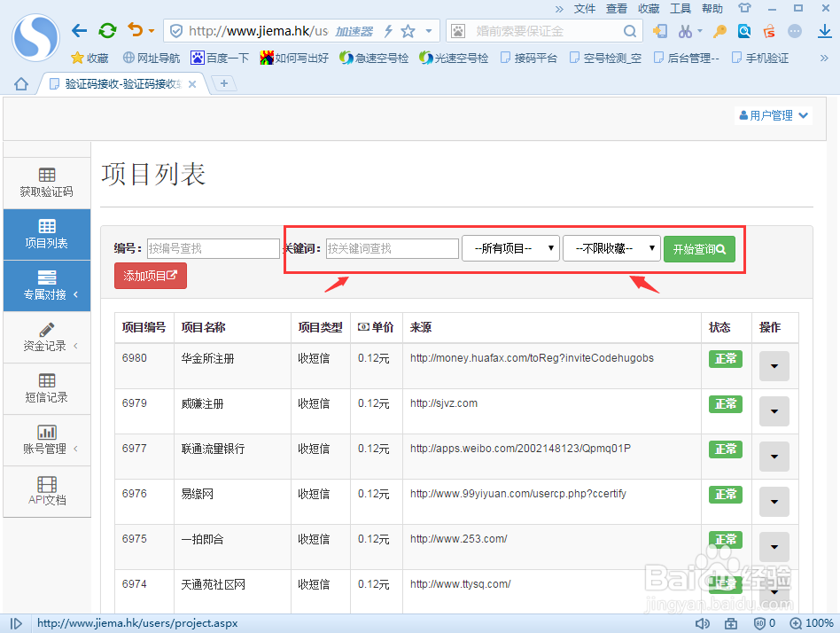Expand the 专属对接 sidebar menu
The image size is (840, 633).
[47, 285]
